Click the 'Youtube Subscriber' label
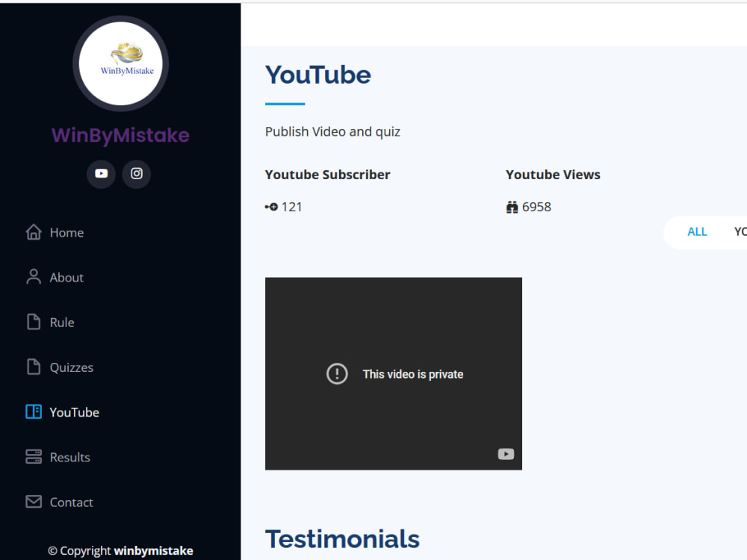Image resolution: width=747 pixels, height=560 pixels. (x=327, y=175)
